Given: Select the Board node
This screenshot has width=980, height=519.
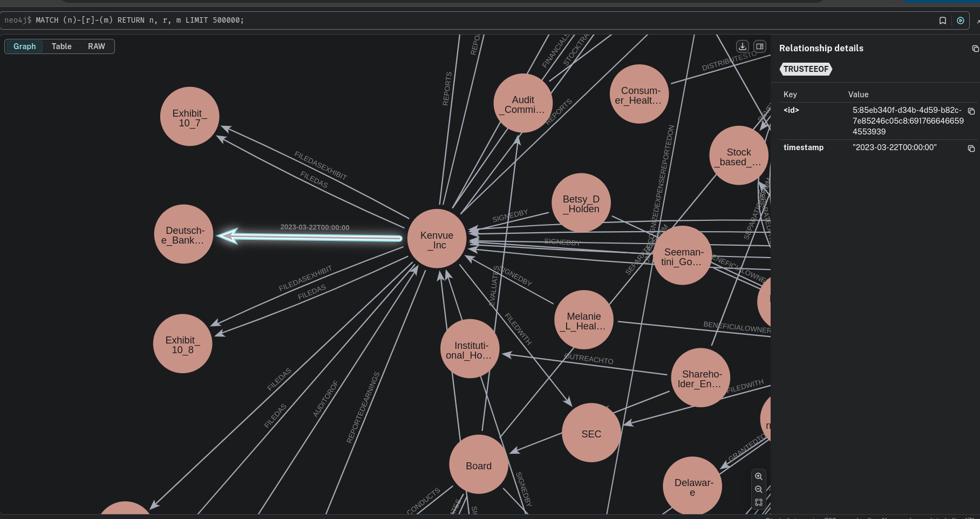Looking at the screenshot, I should click(479, 464).
